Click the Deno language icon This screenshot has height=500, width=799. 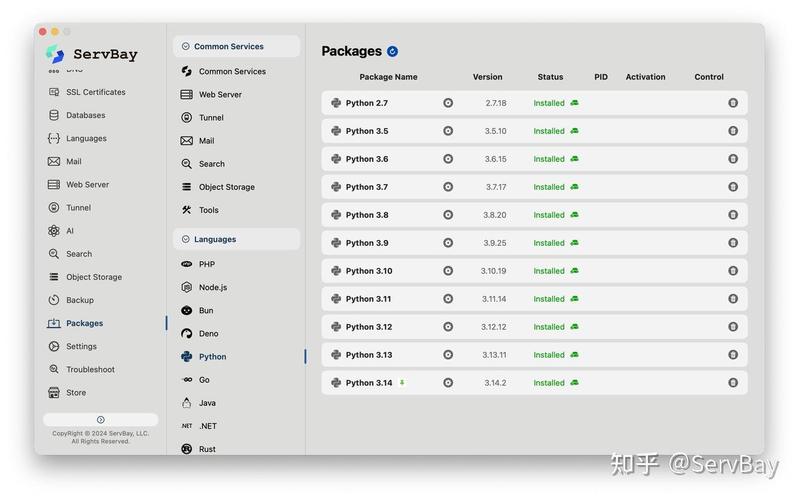(187, 333)
